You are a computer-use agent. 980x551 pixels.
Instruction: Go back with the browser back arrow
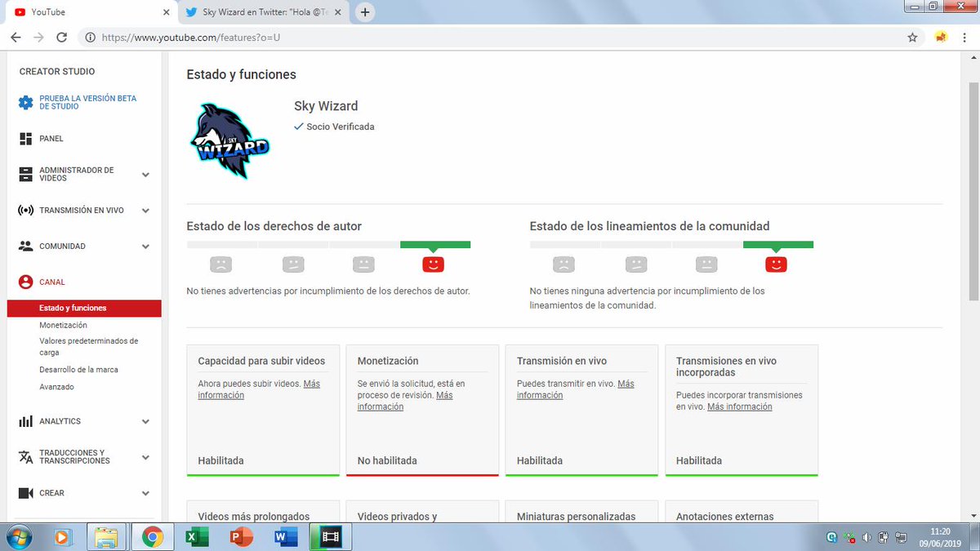[16, 38]
